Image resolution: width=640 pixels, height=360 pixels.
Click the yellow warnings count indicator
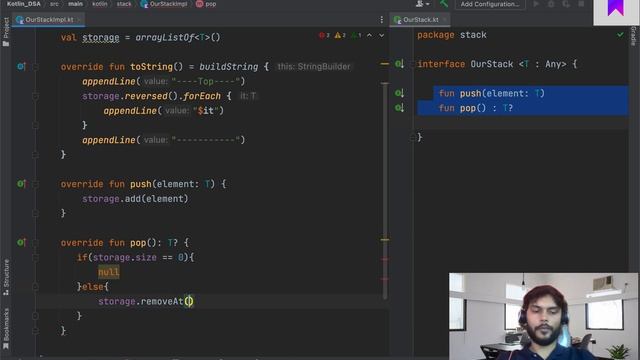340,36
